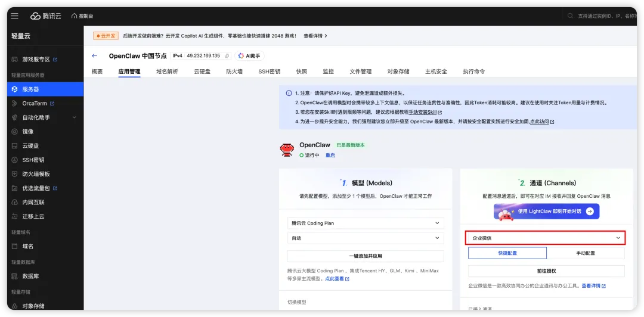Screen dimensions: 644x317
Task: Click the 使用 LightClaw 即刻开始对话 banner
Action: pos(546,212)
